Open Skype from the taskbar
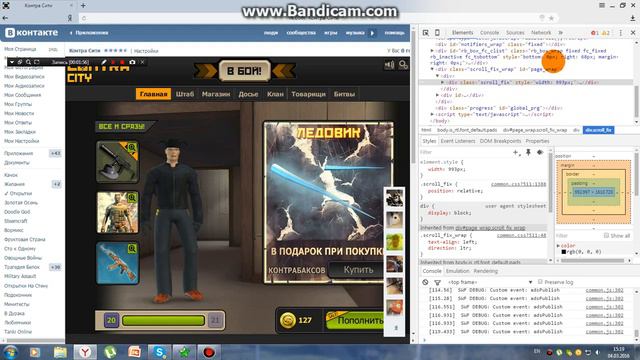 tap(160, 352)
